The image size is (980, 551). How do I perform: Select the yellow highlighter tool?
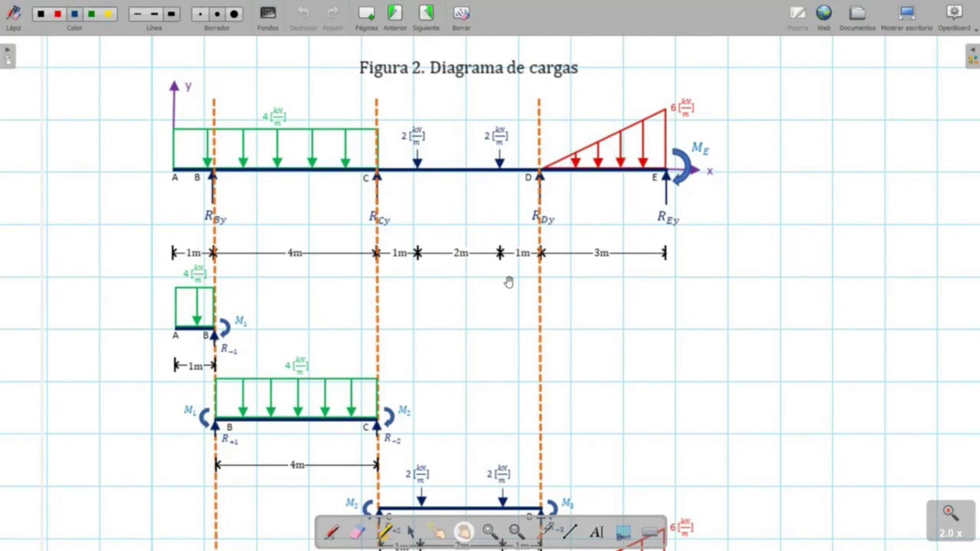pyautogui.click(x=384, y=532)
